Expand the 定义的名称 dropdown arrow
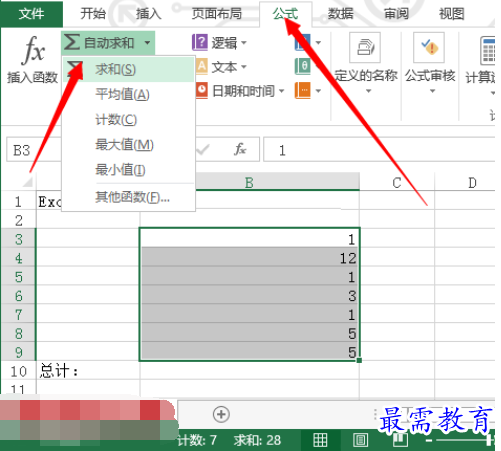501x451 pixels. tap(368, 91)
